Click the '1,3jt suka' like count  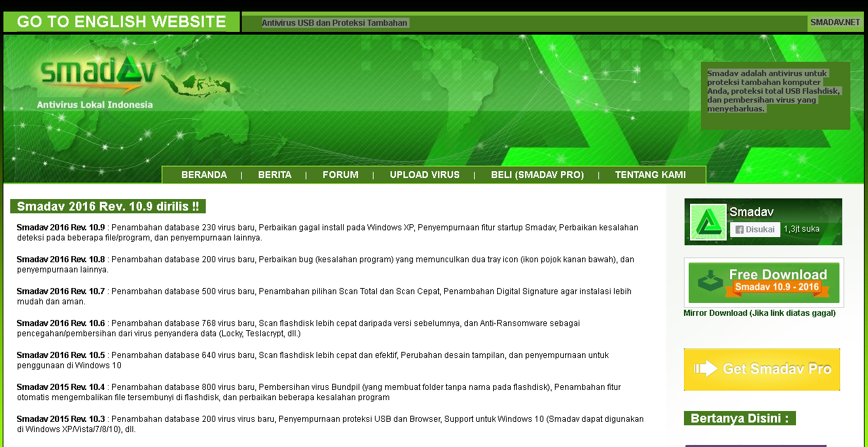tap(801, 230)
